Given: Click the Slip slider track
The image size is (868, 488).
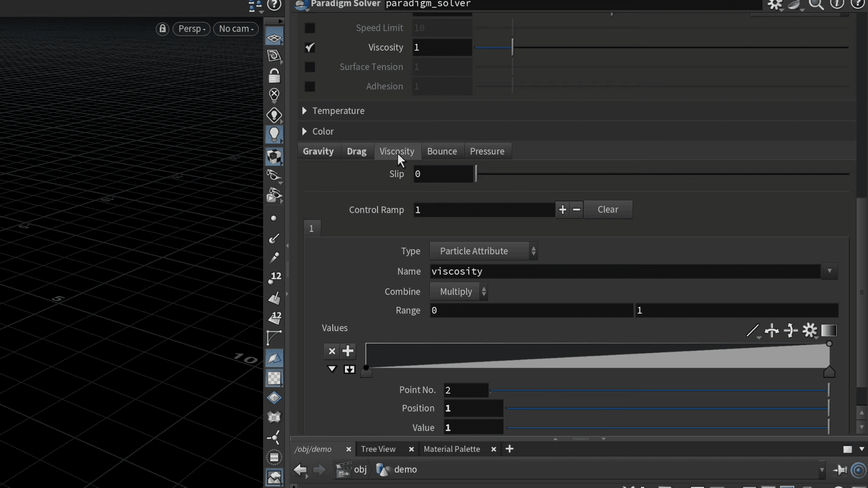Looking at the screenshot, I should 662,174.
